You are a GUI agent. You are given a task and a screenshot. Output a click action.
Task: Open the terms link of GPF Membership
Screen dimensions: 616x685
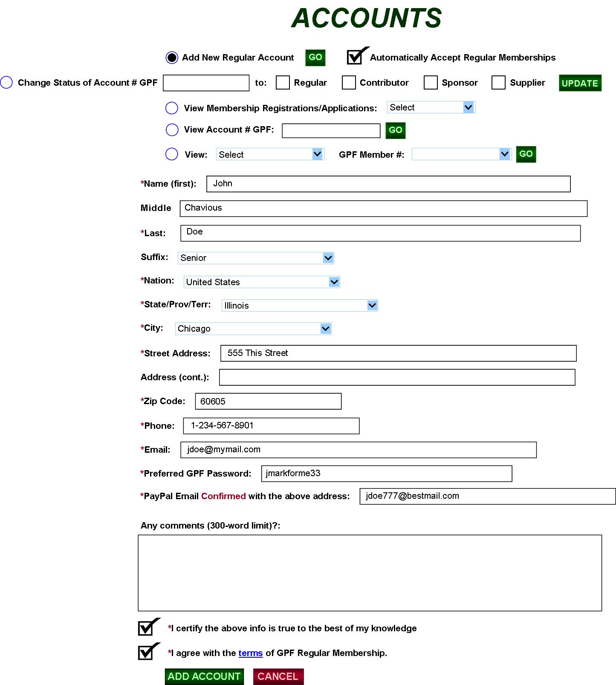pos(251,653)
